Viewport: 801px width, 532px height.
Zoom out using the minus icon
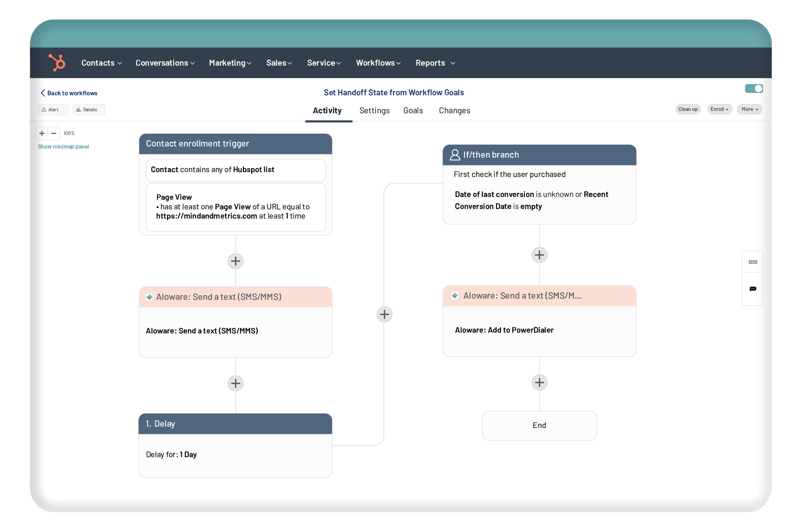click(54, 133)
